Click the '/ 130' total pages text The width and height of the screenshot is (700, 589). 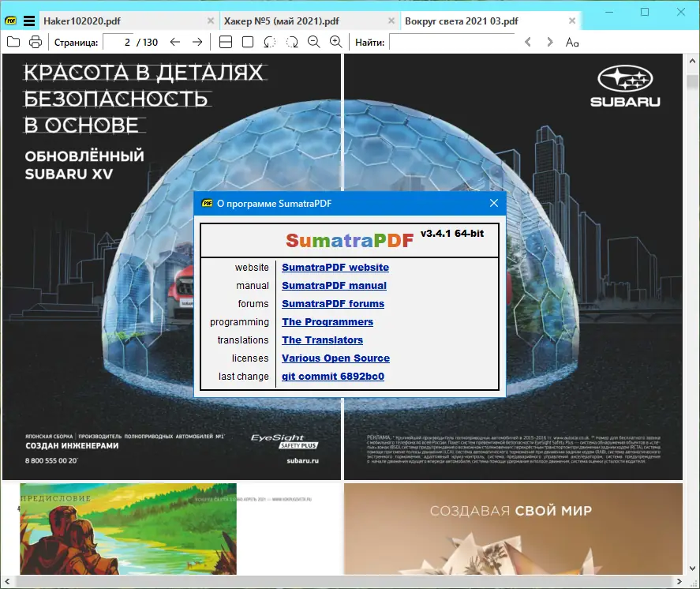[148, 43]
